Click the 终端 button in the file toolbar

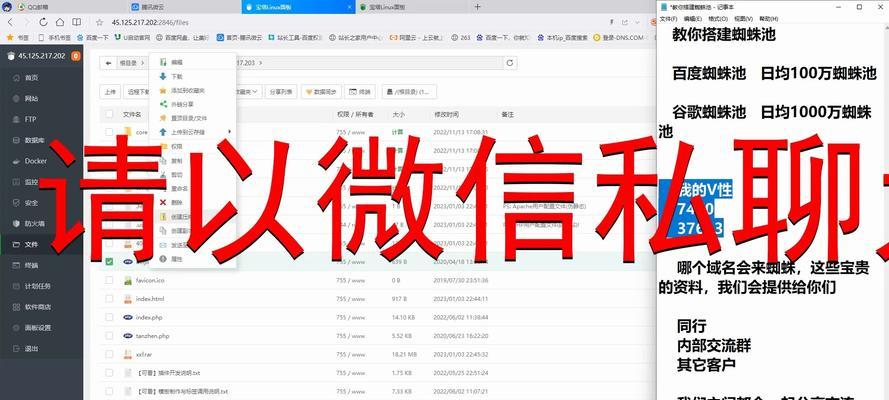pos(360,91)
